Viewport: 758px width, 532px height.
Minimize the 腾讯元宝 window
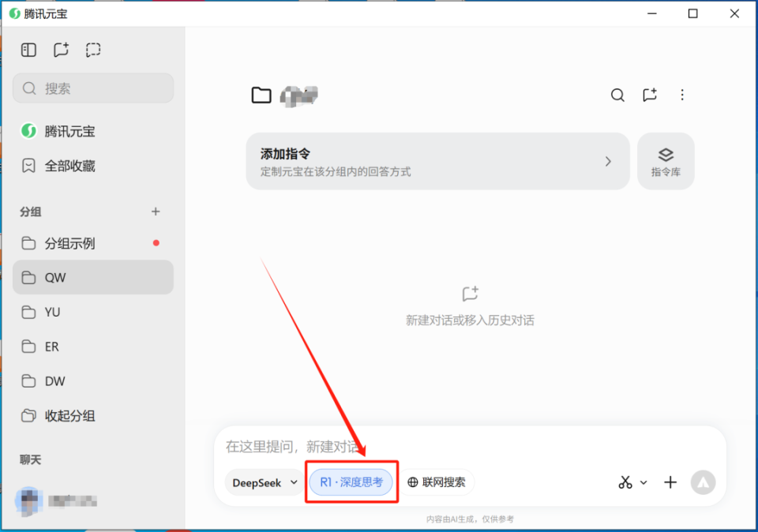651,13
